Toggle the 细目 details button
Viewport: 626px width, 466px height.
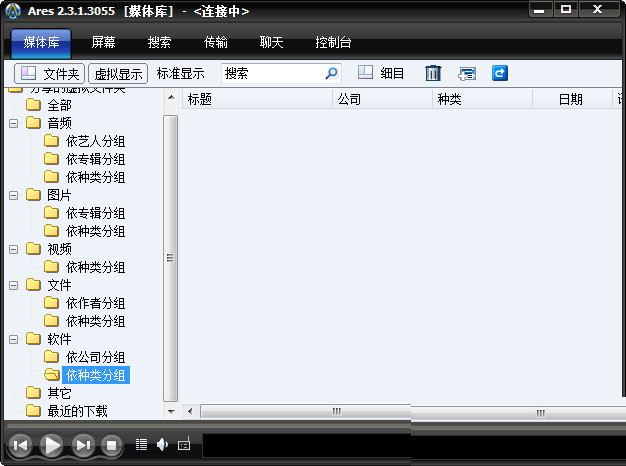pos(381,73)
